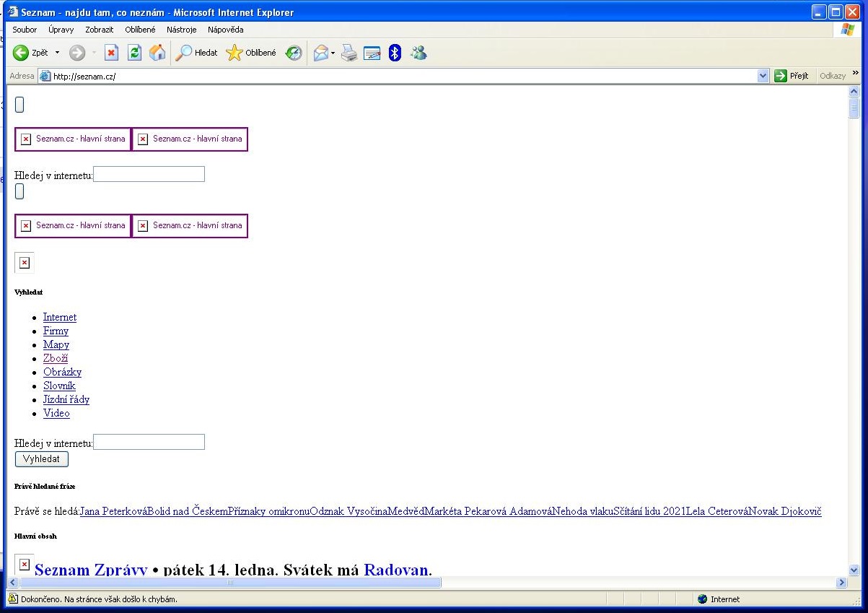The image size is (868, 613).
Task: Refresh the page using the green arrows icon
Action: [134, 53]
